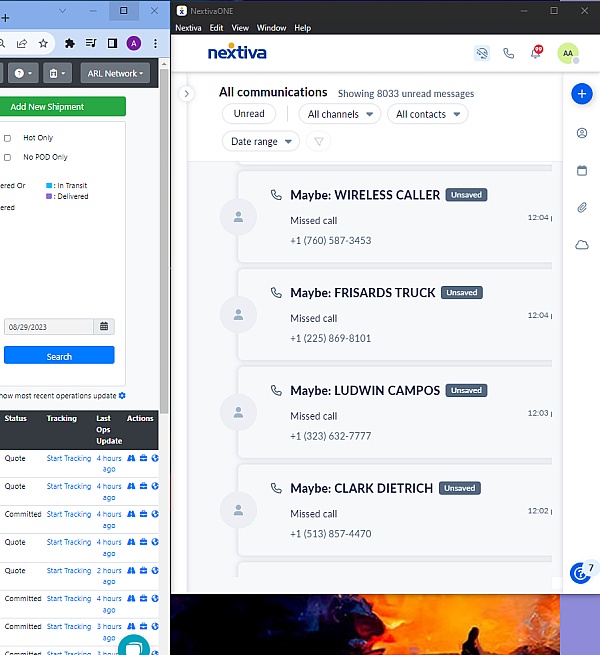600x655 pixels.
Task: Open the calendar icon in Nextiva's sidebar
Action: [582, 171]
